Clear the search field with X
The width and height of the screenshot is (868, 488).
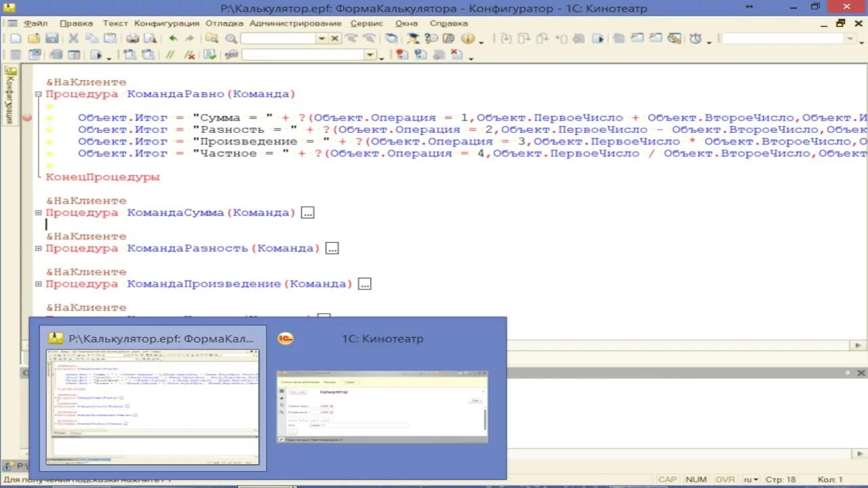coord(334,39)
